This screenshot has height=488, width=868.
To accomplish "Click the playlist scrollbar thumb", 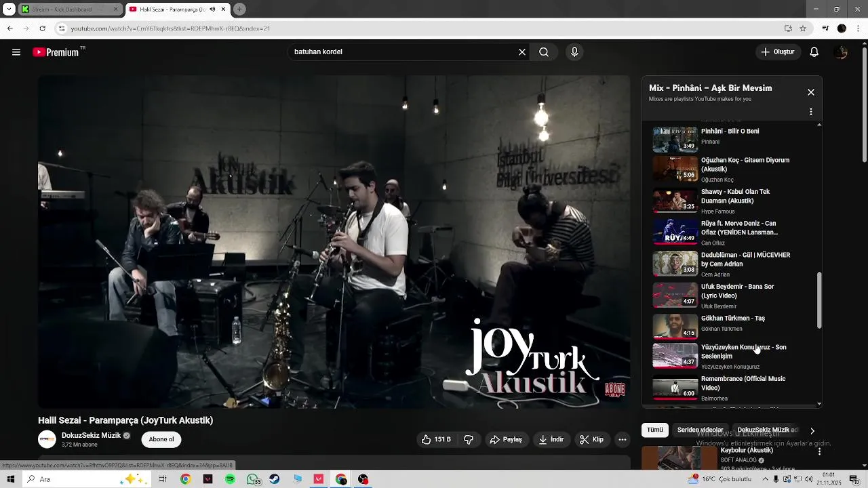I will pyautogui.click(x=819, y=300).
